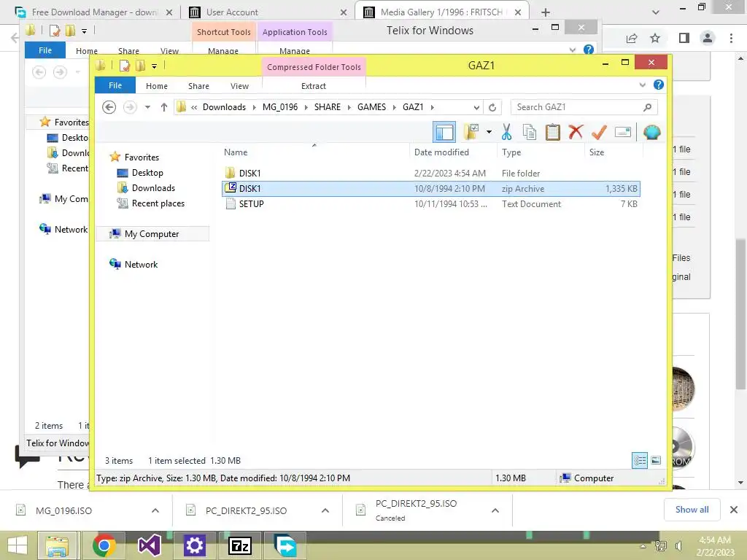This screenshot has width=747, height=560.
Task: Click Shortcut Tools tab in Telix window
Action: pos(223,32)
